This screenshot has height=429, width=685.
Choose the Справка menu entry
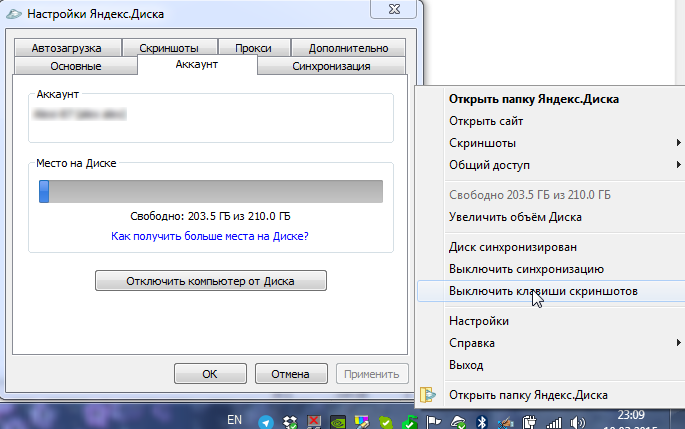[551, 343]
